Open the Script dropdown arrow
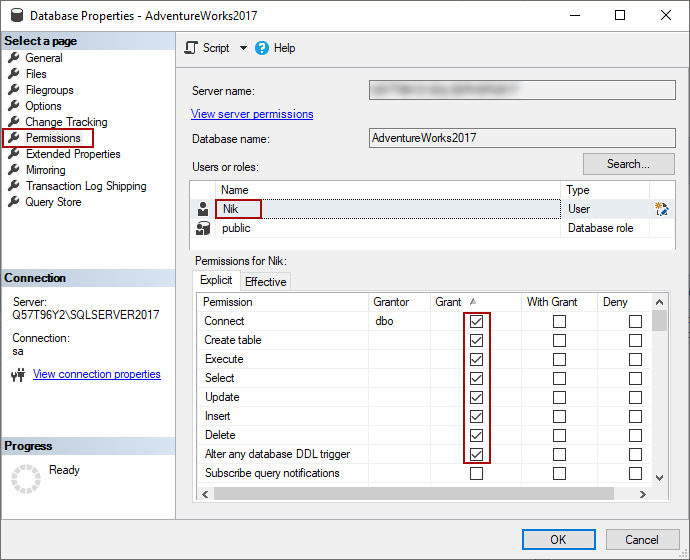 pos(243,48)
